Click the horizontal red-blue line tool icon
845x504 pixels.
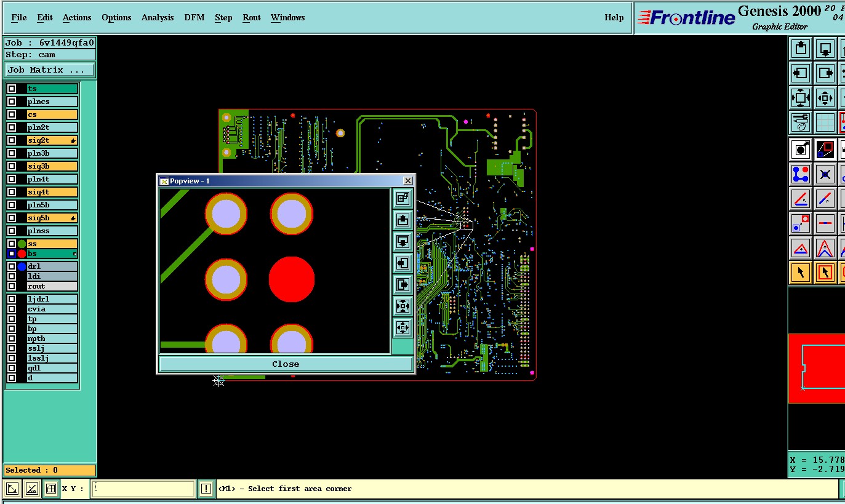(x=825, y=223)
